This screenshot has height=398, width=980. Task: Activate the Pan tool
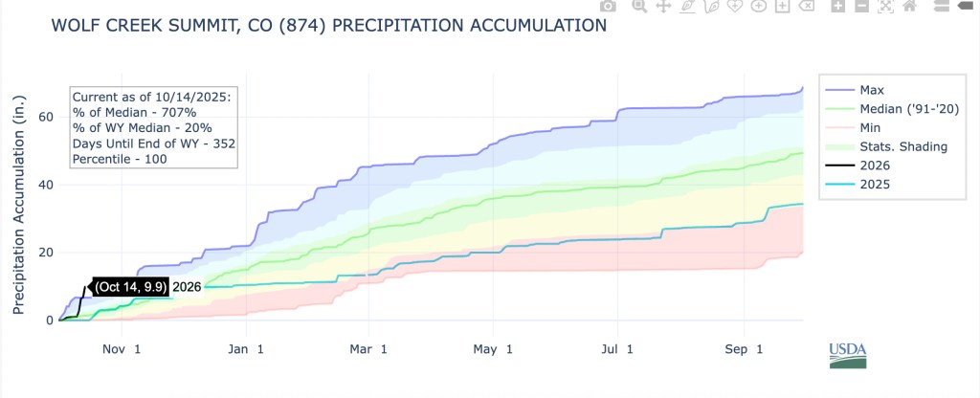coord(662,7)
